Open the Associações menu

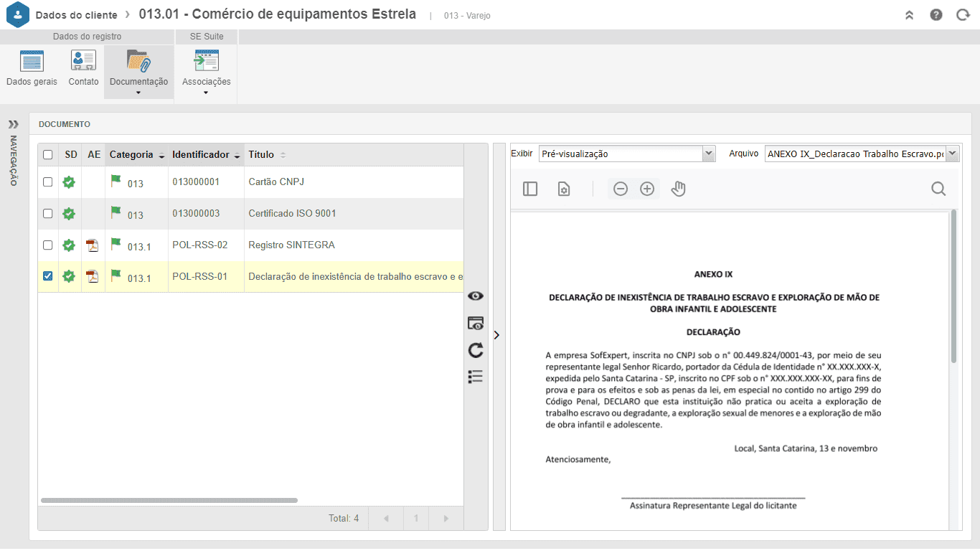tap(206, 72)
